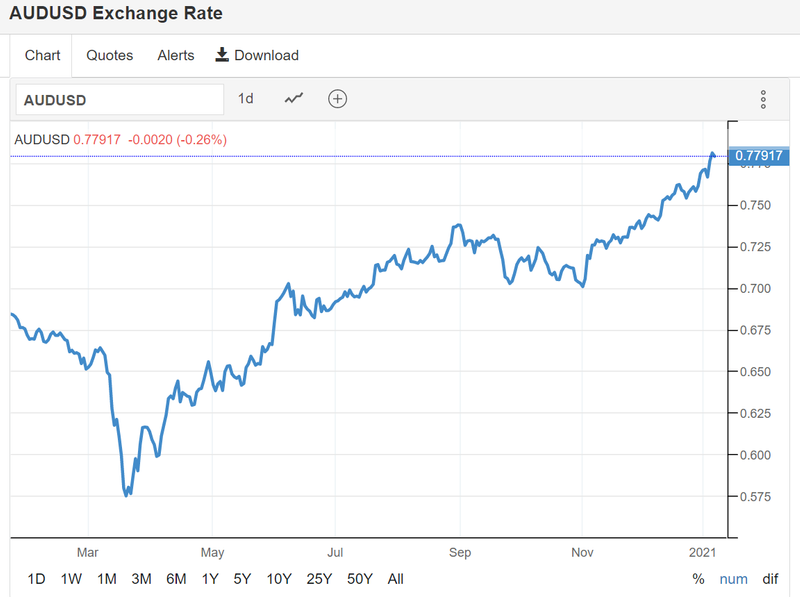Select the 1Y time range
The width and height of the screenshot is (800, 597).
coord(210,578)
